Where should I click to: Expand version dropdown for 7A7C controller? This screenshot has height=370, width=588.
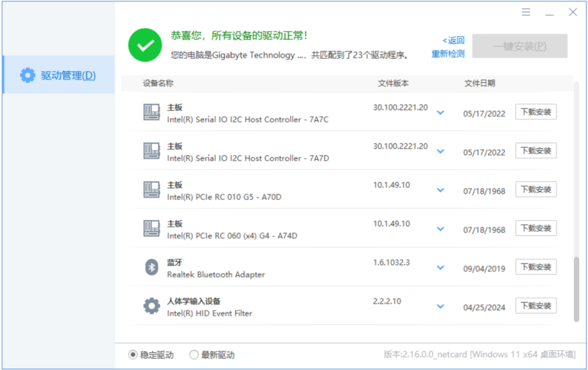pos(440,113)
